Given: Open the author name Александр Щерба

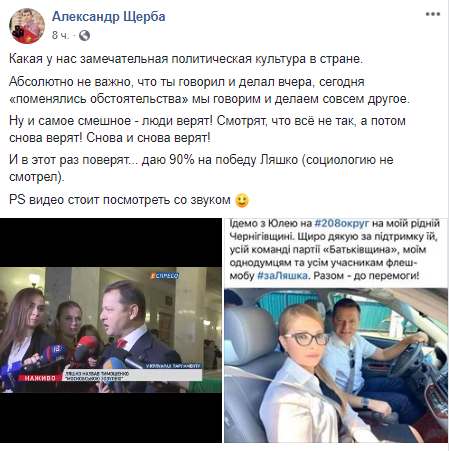Looking at the screenshot, I should [x=109, y=16].
